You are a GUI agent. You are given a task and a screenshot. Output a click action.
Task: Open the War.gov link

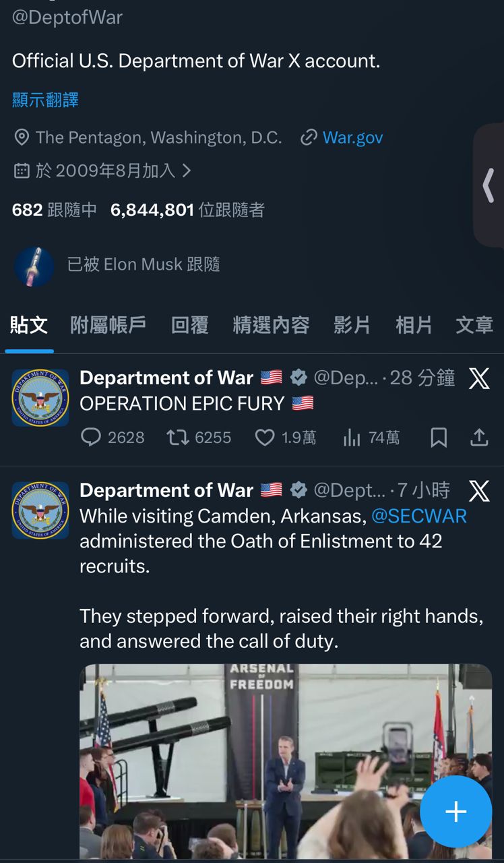coord(352,138)
